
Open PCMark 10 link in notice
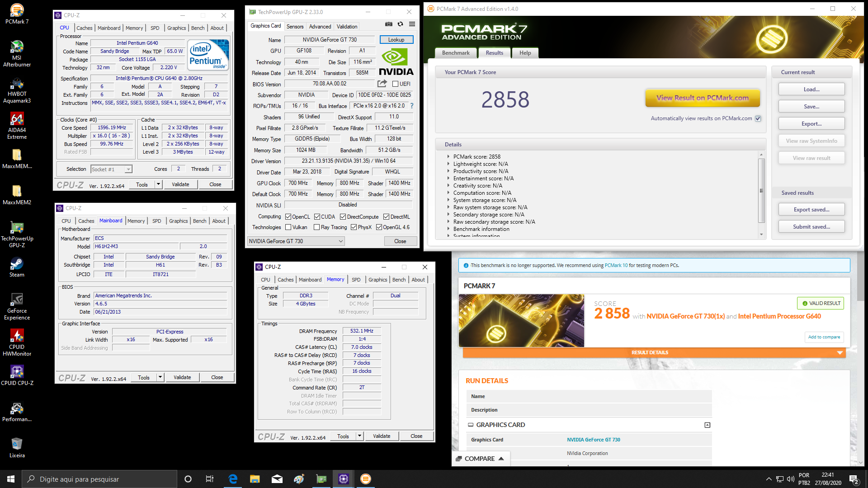tap(616, 266)
